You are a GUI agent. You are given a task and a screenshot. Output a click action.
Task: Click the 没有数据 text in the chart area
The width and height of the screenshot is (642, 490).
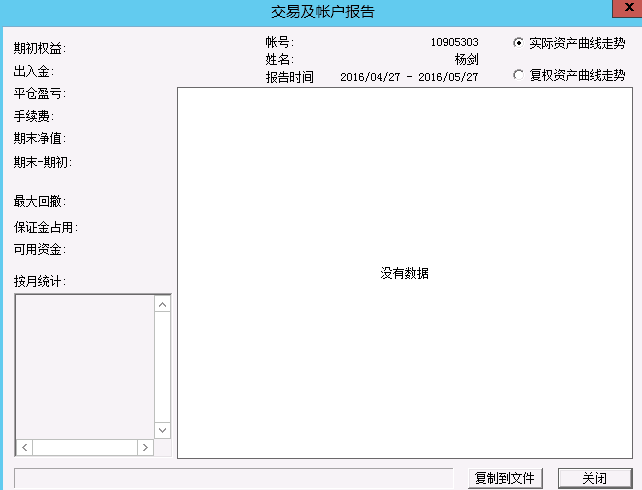click(x=404, y=273)
